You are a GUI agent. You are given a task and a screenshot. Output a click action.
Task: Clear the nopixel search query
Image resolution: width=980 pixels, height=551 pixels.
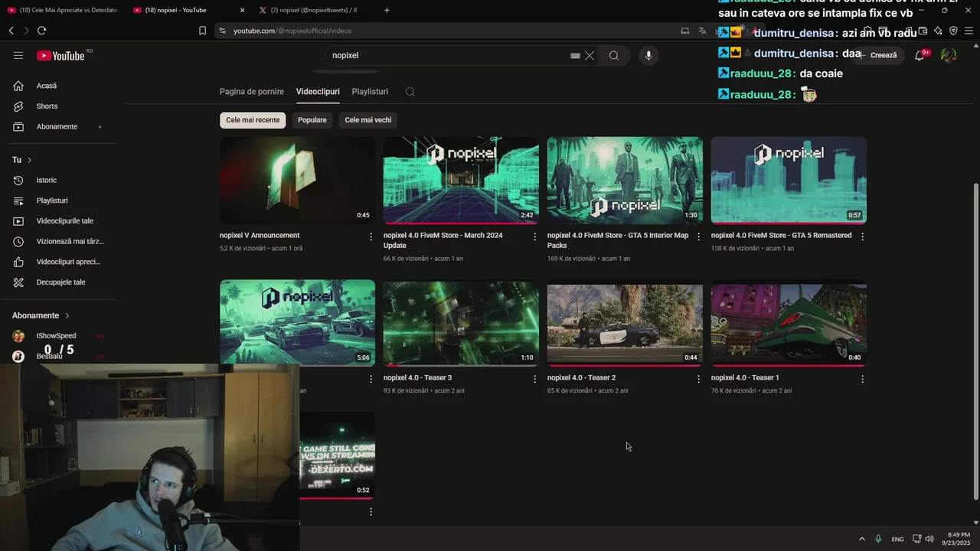click(x=590, y=56)
